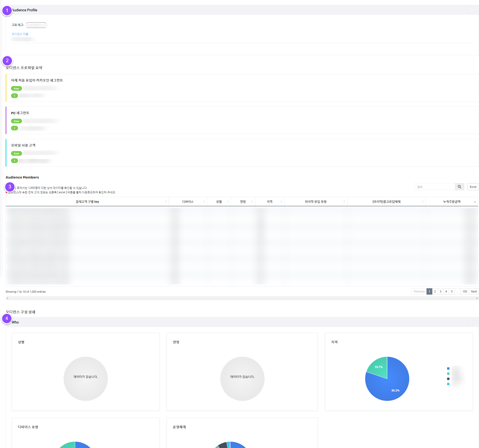479x448 pixels.
Task: Collapse the Who panel section
Action: point(470,322)
